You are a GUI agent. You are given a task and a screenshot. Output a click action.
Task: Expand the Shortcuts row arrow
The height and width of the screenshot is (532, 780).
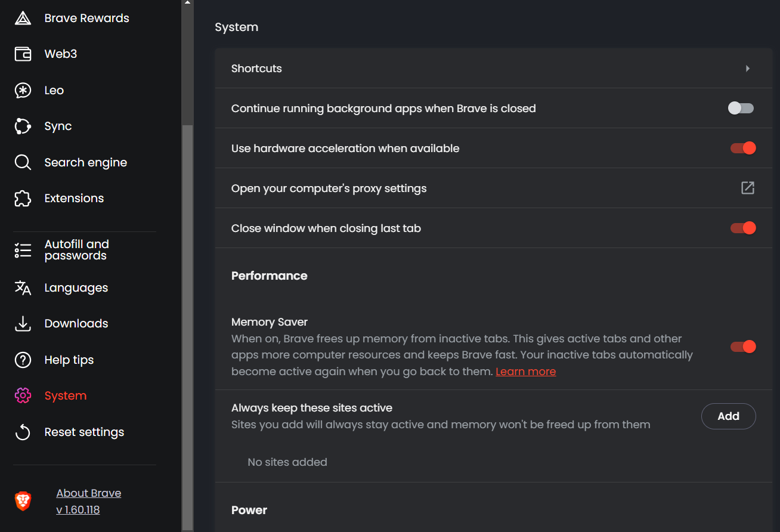coord(748,69)
